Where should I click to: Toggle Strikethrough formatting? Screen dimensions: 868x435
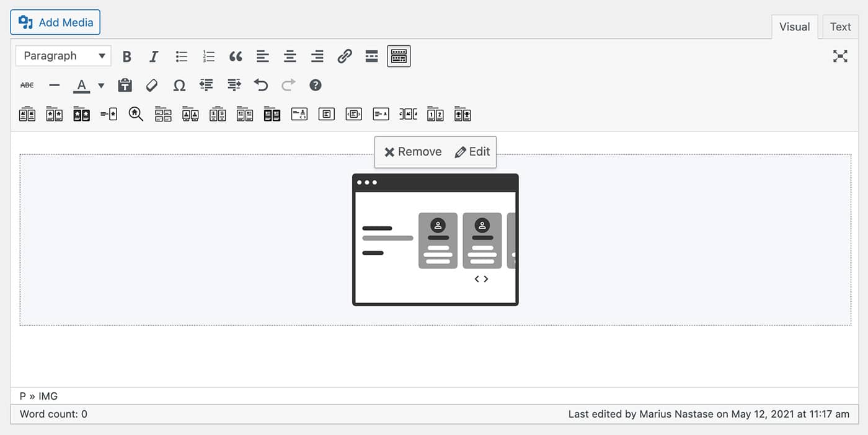pyautogui.click(x=27, y=86)
